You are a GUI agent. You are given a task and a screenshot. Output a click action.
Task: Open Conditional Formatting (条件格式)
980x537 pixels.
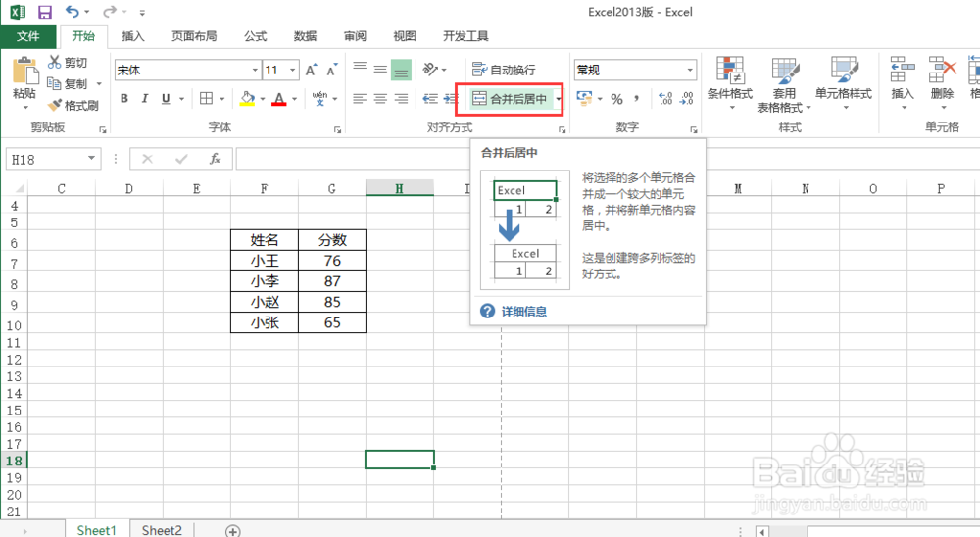point(729,83)
